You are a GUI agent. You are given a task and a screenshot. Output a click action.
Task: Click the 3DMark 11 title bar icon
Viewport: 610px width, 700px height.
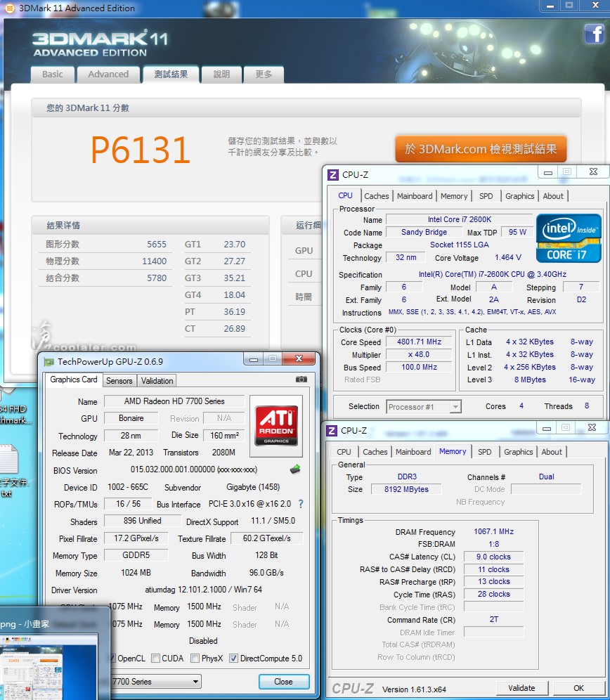click(9, 8)
